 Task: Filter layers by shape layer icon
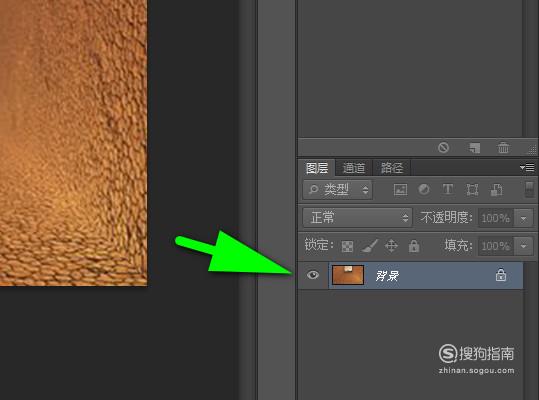click(x=472, y=190)
